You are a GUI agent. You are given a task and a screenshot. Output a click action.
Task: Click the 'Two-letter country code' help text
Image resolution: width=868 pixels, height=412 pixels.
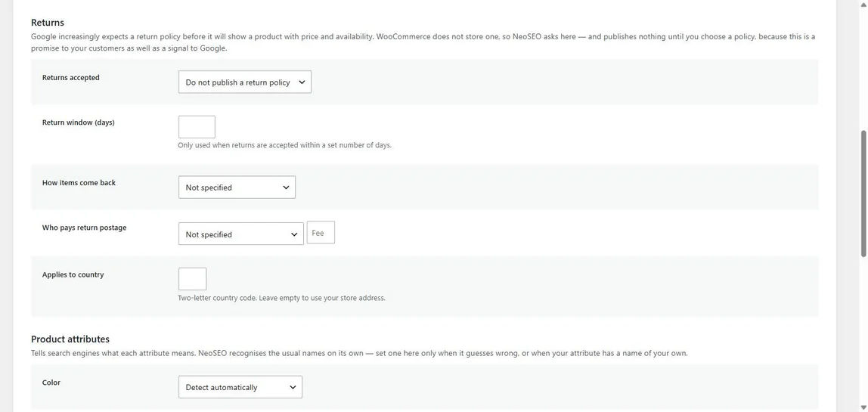point(281,298)
